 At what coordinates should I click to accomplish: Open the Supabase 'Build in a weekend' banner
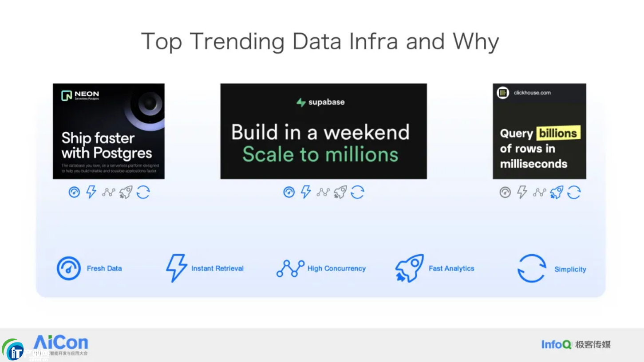point(324,131)
